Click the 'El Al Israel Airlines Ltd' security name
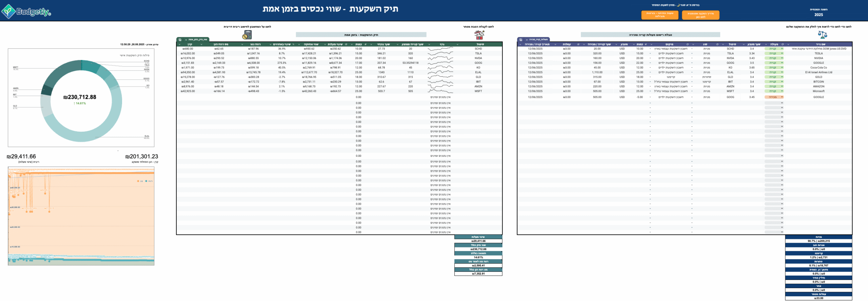 pyautogui.click(x=818, y=73)
